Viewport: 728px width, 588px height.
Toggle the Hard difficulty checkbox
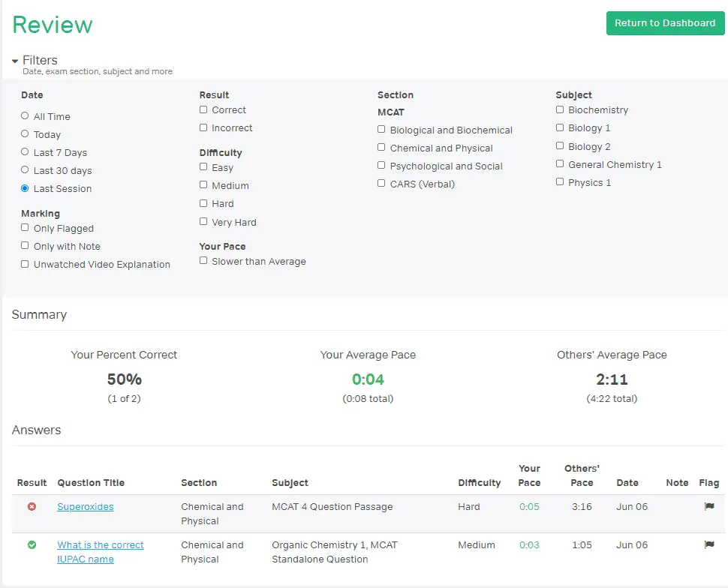click(203, 203)
